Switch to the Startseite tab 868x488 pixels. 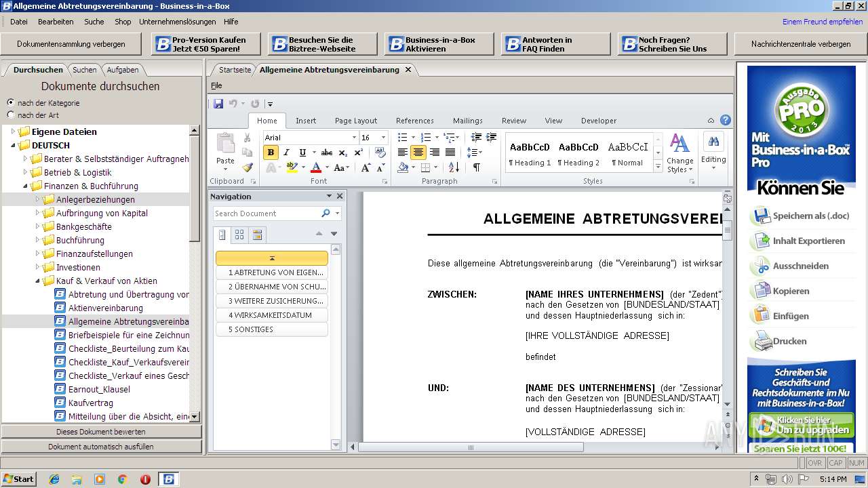(x=235, y=70)
